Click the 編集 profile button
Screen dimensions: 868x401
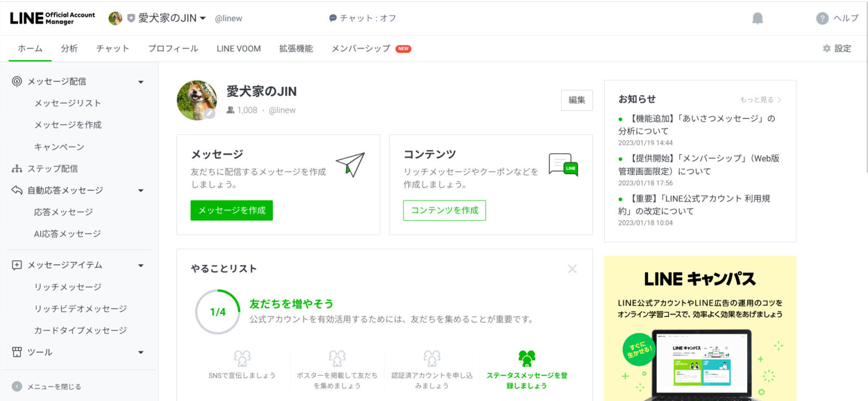click(x=576, y=100)
